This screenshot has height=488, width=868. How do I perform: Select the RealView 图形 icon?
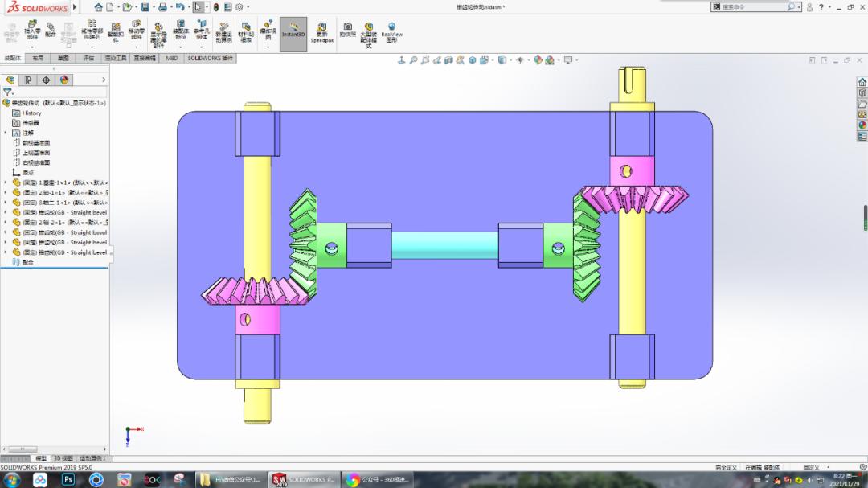tap(391, 34)
